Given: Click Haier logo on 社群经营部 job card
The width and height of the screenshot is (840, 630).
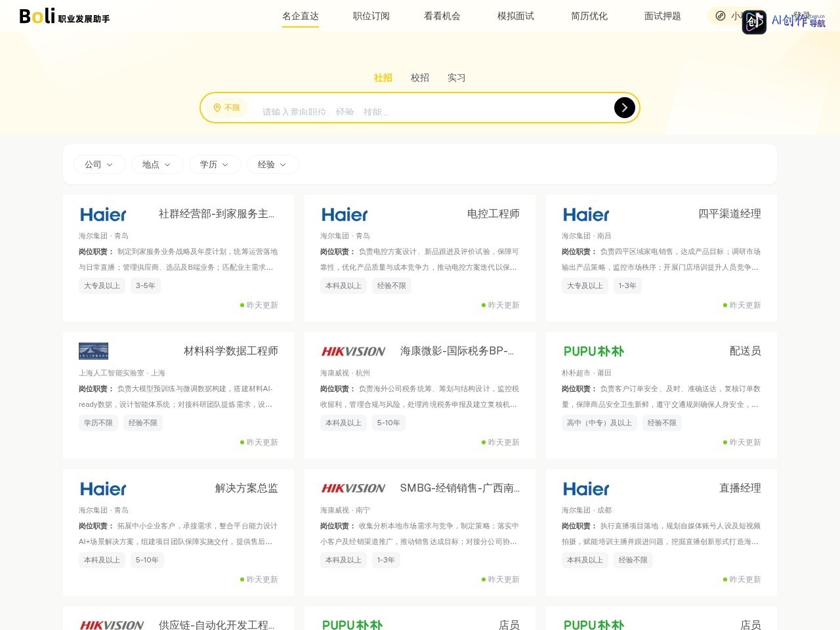Looking at the screenshot, I should pos(103,215).
